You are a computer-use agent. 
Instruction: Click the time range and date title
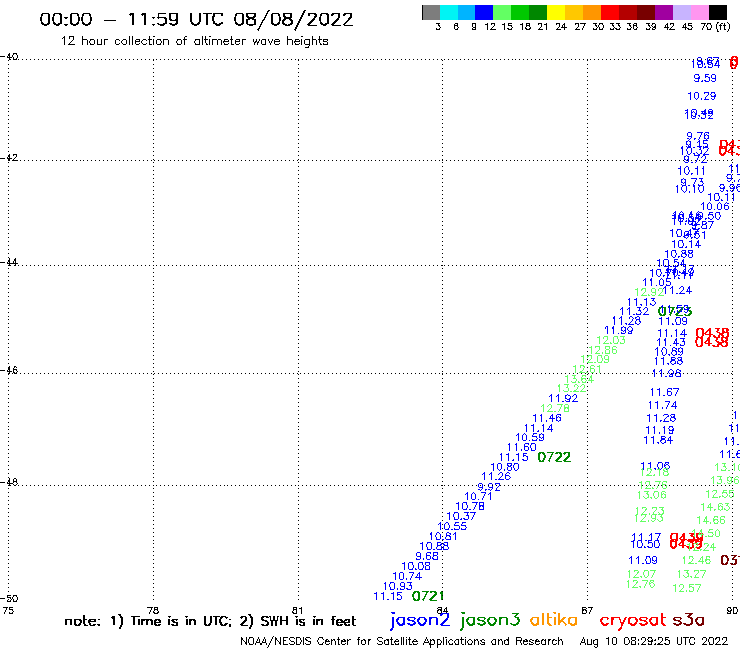[196, 19]
